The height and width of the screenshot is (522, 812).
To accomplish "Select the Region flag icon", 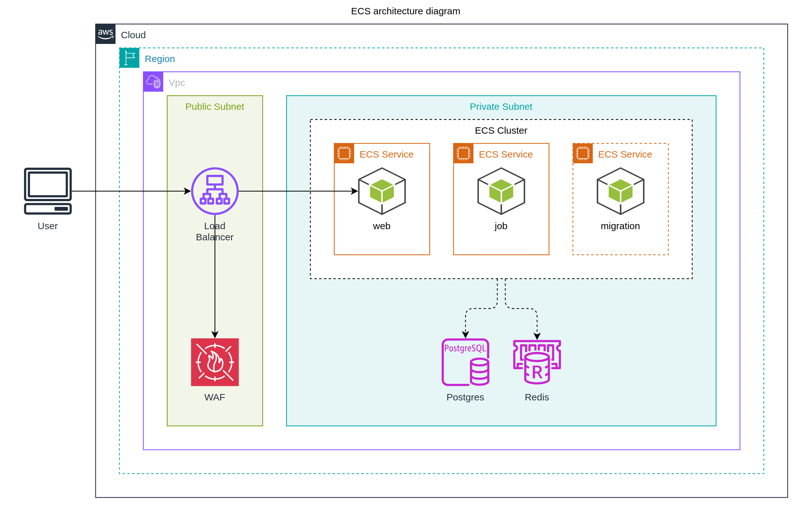I will pyautogui.click(x=129, y=58).
